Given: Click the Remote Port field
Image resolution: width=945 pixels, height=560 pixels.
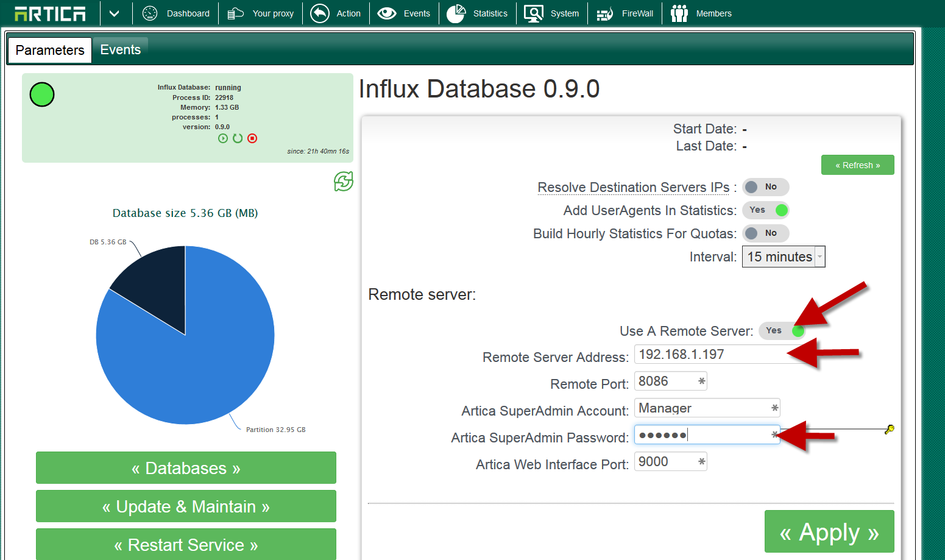Looking at the screenshot, I should 671,381.
